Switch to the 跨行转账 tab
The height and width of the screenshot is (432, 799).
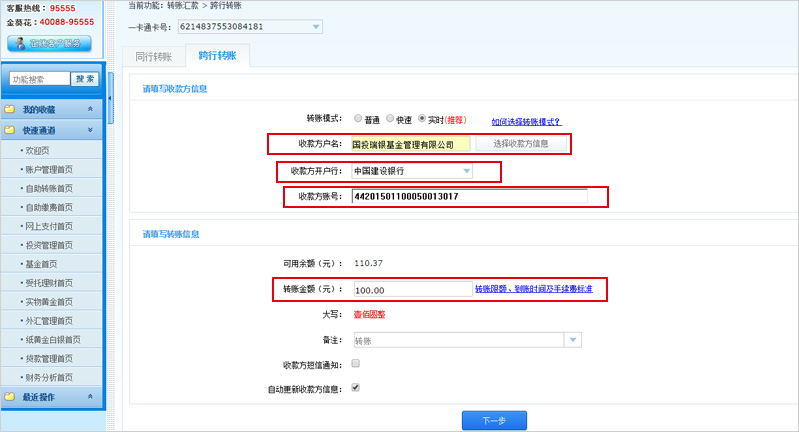[218, 57]
